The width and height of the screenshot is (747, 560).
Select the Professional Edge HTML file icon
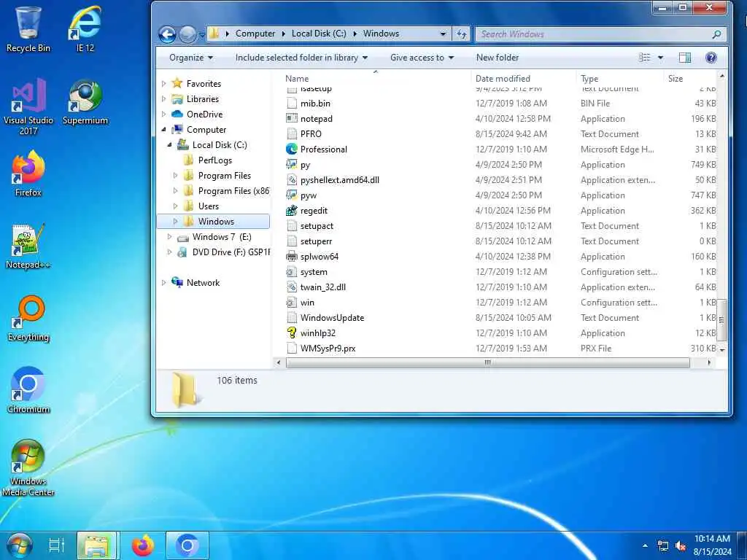pos(292,149)
